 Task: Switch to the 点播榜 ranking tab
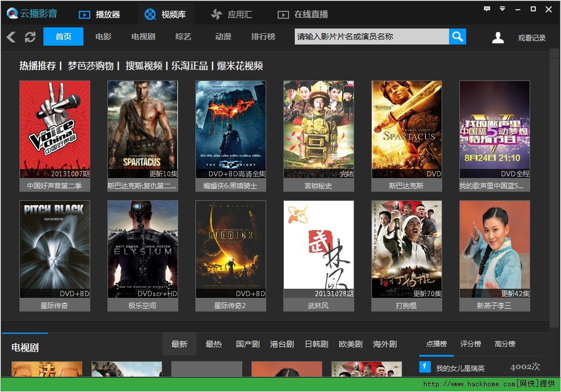(436, 343)
